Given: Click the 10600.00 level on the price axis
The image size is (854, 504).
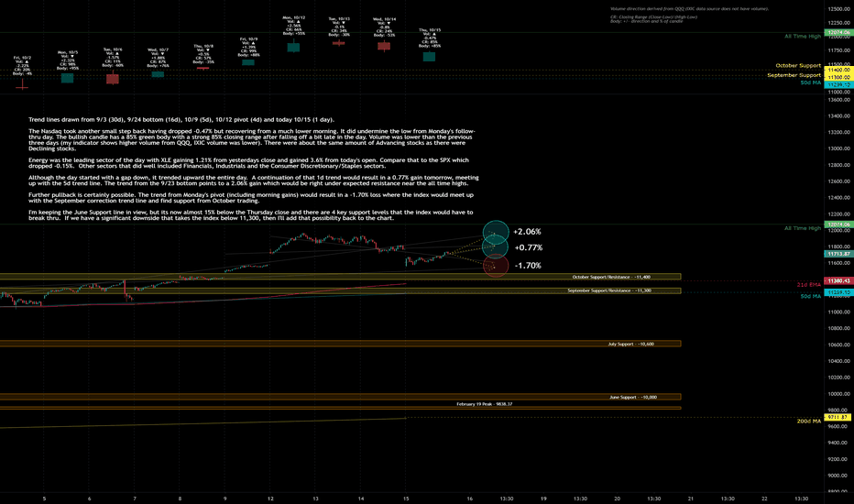Looking at the screenshot, I should point(839,345).
